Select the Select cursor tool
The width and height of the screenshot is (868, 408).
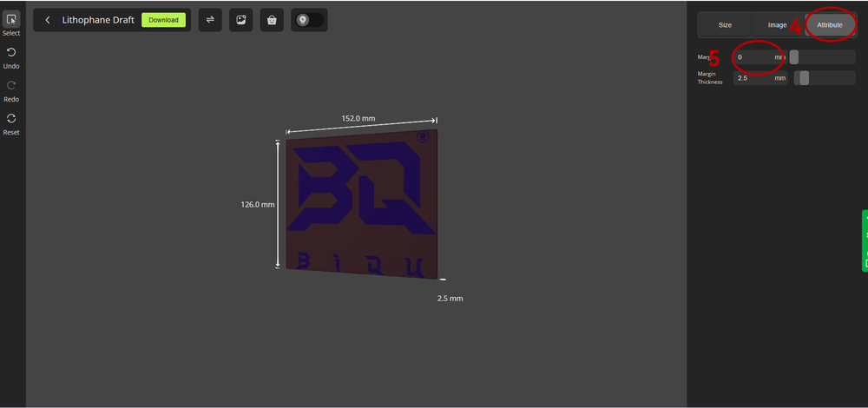point(11,20)
